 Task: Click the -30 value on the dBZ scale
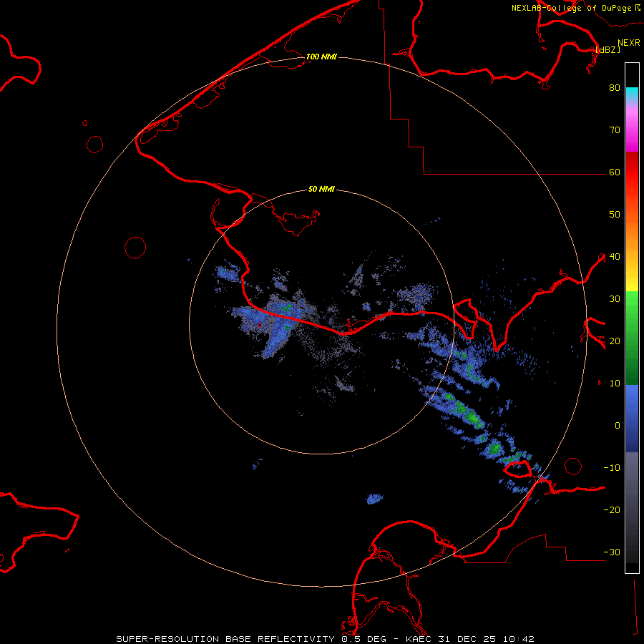click(x=612, y=552)
